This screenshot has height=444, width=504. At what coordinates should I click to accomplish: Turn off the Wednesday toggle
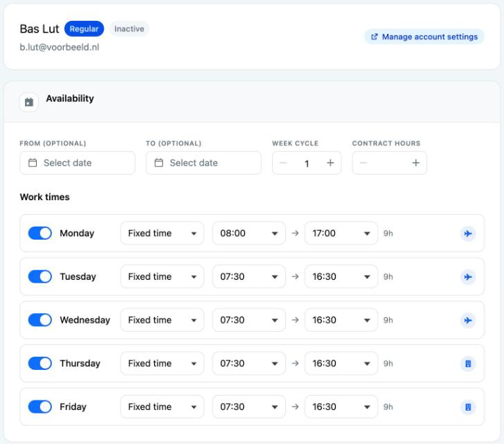[x=40, y=320]
